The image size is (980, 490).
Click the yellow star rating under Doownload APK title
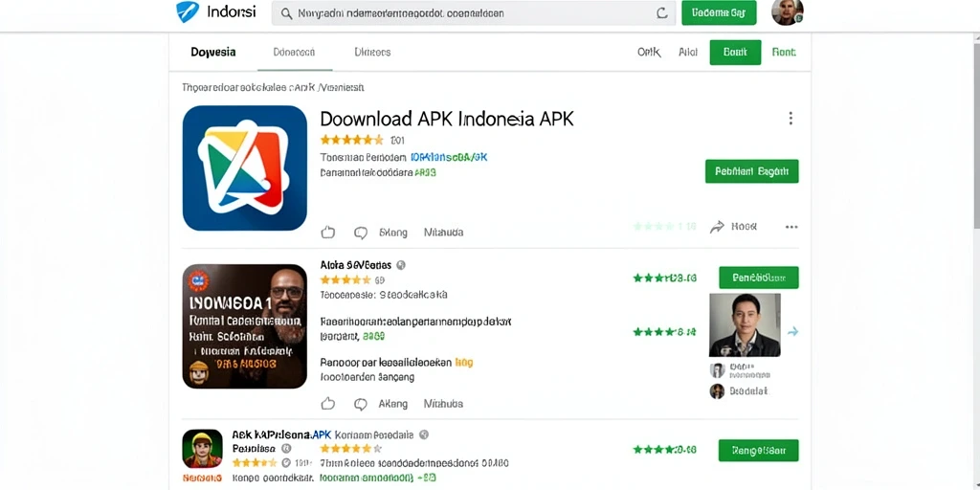(x=352, y=140)
